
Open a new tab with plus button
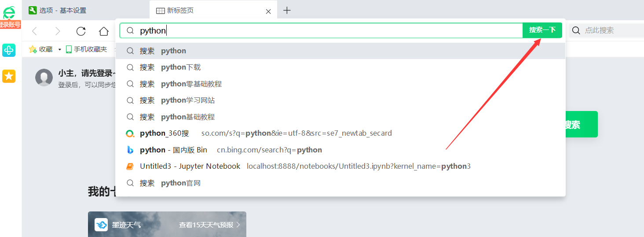[x=287, y=10]
